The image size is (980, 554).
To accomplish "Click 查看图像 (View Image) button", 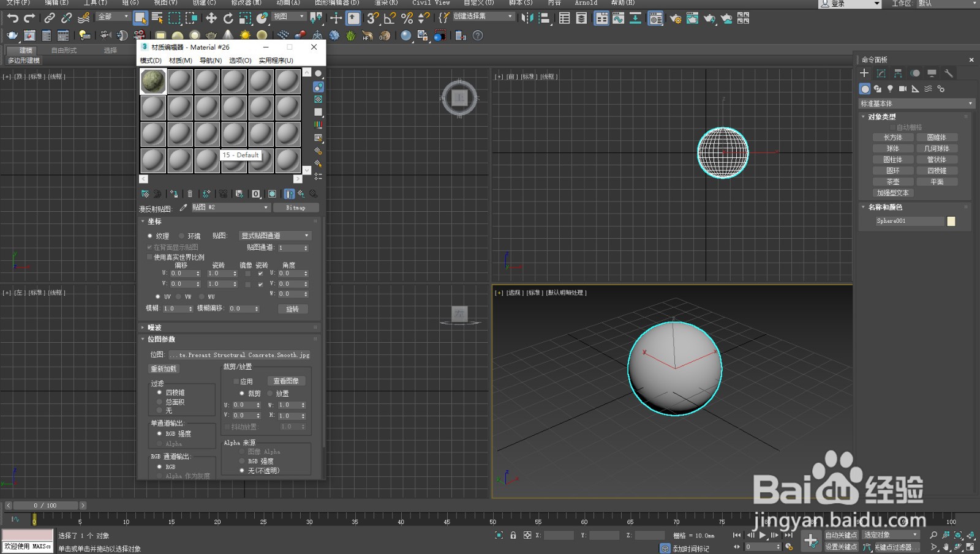I will click(x=286, y=381).
